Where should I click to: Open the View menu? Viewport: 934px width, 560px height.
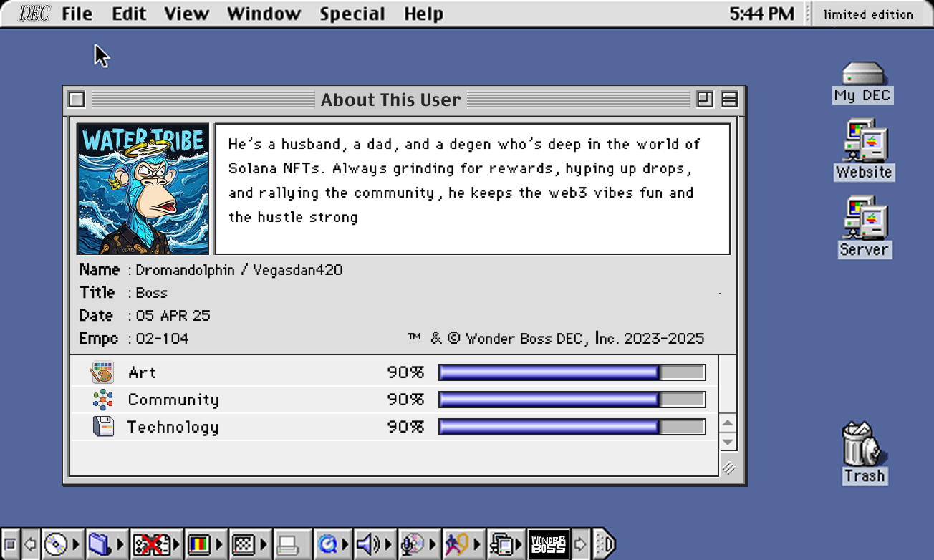click(x=186, y=14)
